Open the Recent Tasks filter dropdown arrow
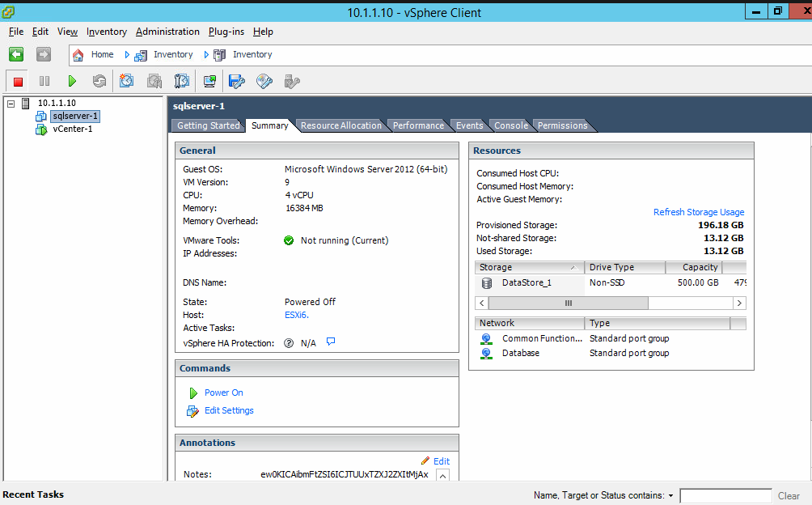Screen dimensions: 812x505 pos(670,495)
